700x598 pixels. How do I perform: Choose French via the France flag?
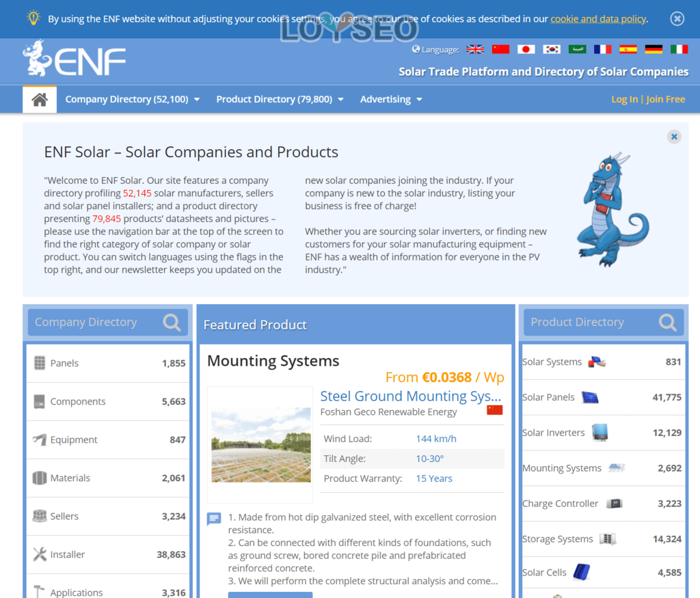[x=602, y=49]
